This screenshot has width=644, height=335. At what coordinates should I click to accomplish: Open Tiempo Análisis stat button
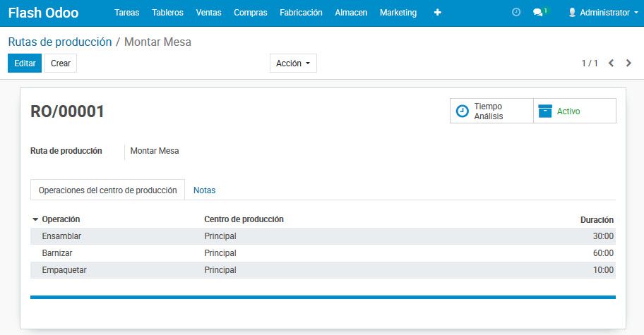pos(491,111)
